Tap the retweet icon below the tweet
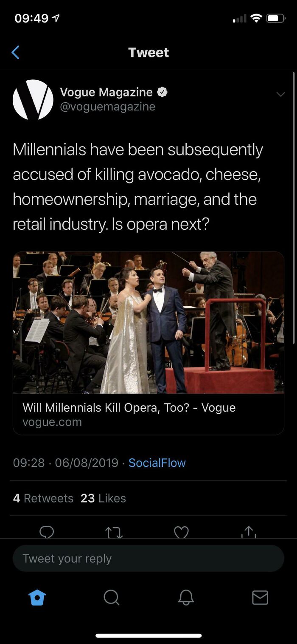297x644 pixels. click(114, 533)
